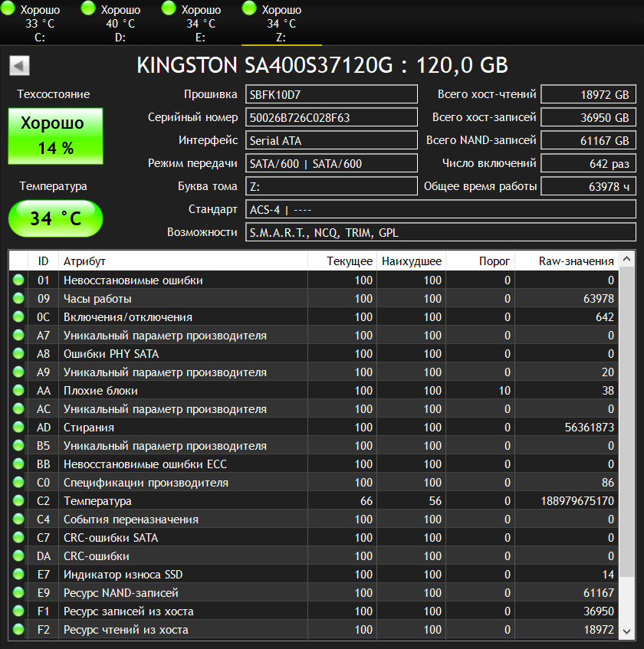Click the previous disk arrow button

tap(19, 66)
